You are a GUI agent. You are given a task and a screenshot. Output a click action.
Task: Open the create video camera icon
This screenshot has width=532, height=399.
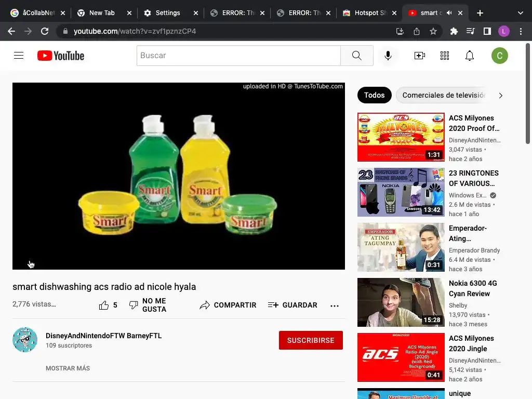point(420,55)
